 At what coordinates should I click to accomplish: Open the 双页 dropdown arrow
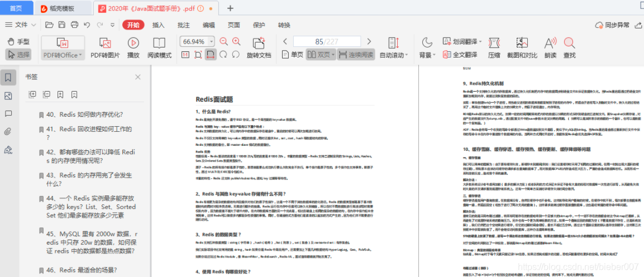pos(333,54)
